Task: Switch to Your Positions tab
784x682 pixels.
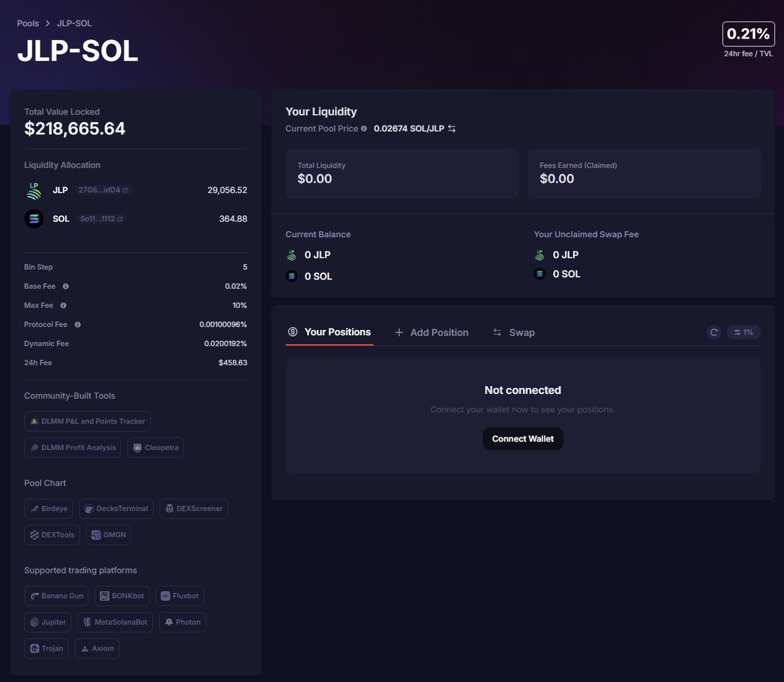Action: 329,332
